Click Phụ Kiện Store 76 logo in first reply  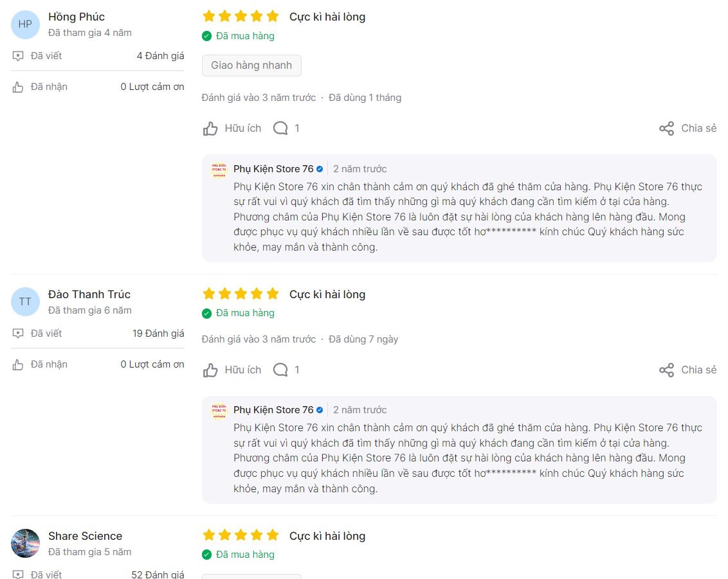point(219,170)
